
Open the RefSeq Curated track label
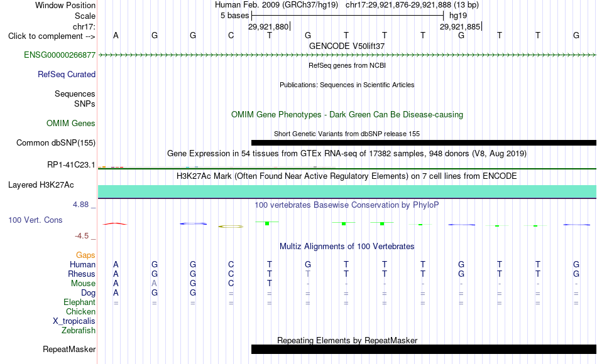66,74
